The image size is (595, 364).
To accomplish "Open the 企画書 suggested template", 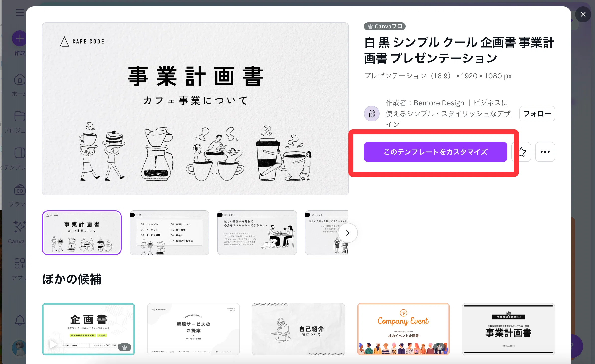I will [88, 329].
